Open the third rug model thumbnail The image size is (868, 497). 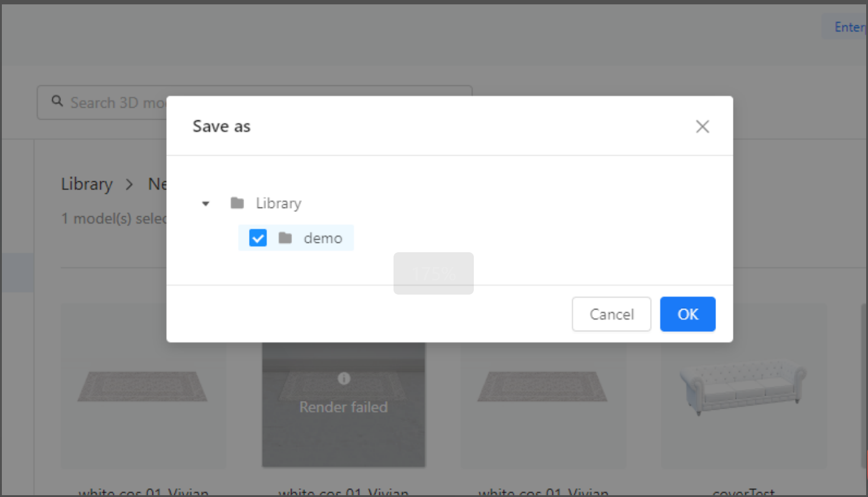point(543,386)
